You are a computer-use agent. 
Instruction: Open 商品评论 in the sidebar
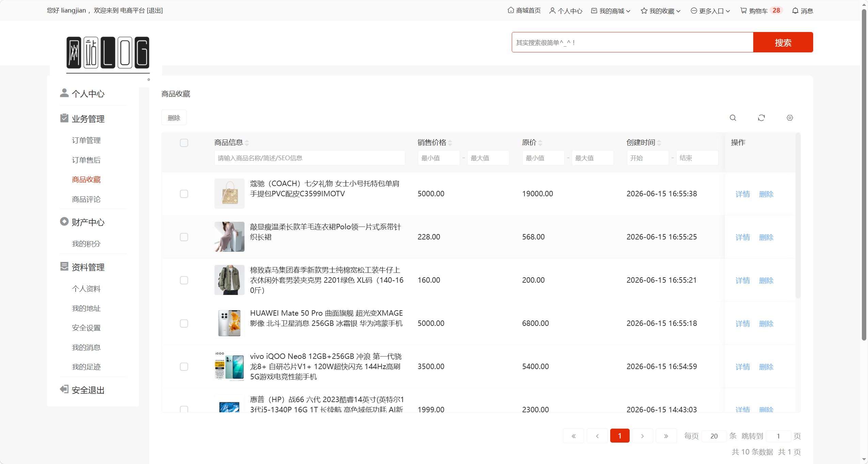click(86, 199)
